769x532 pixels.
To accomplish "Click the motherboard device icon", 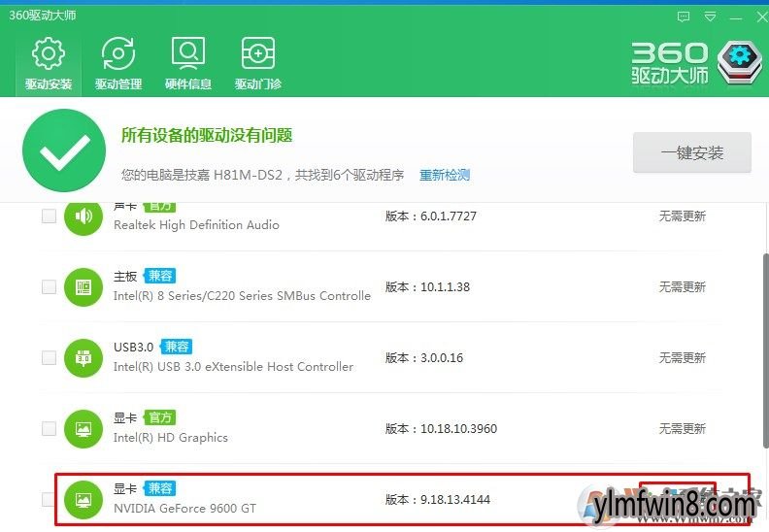I will point(84,286).
